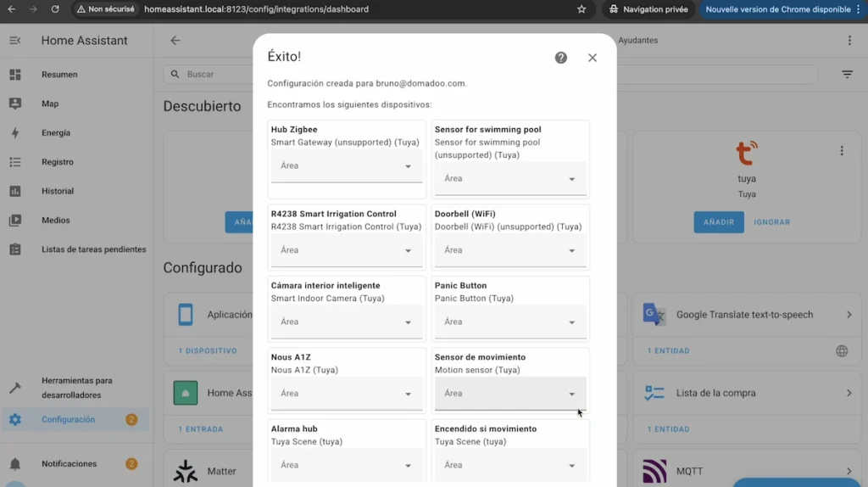
Task: Bookmark this page with the star icon
Action: point(581,8)
